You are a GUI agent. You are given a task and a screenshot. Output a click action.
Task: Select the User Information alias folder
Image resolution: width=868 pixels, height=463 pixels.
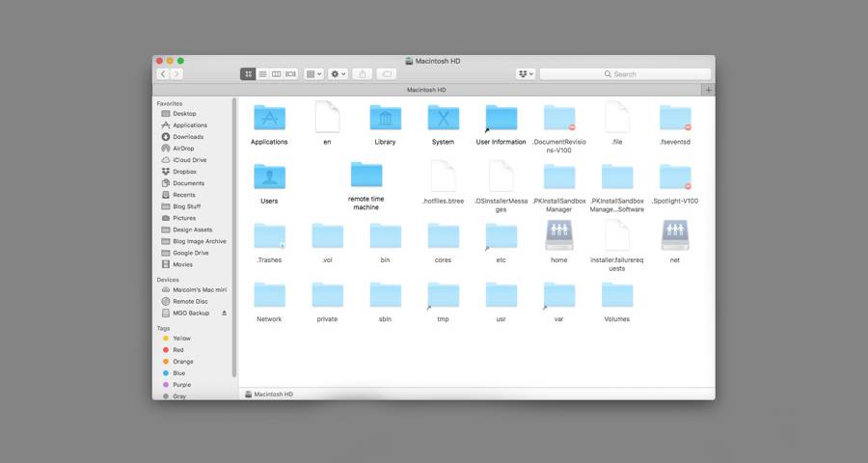tap(501, 118)
